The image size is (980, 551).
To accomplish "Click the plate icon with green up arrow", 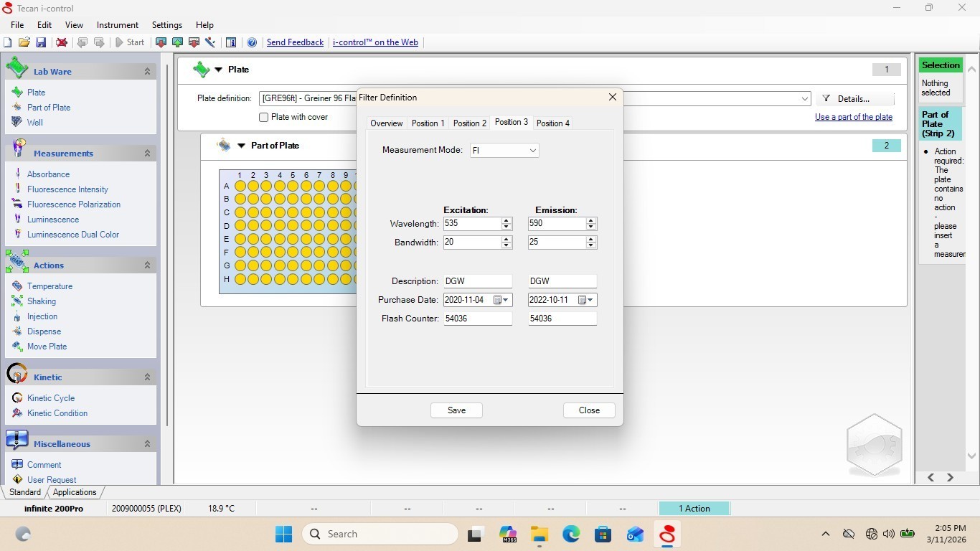I will (x=177, y=42).
